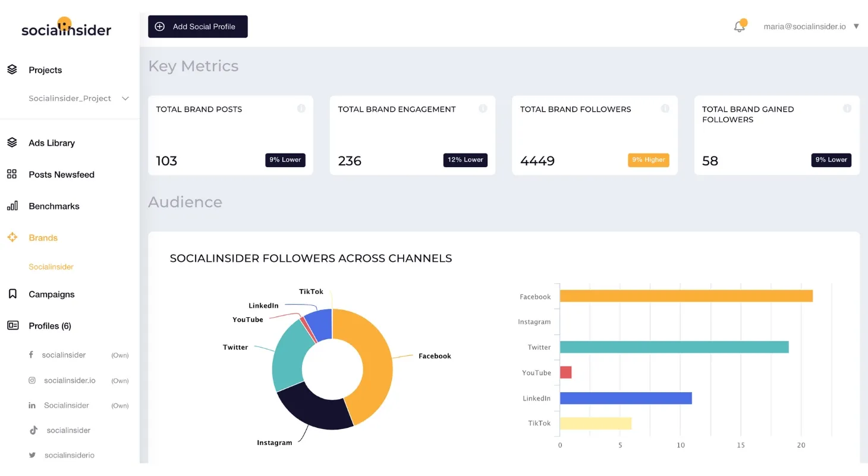Open the Benchmarks chart icon
Viewport: 868px width, 476px height.
(12, 206)
